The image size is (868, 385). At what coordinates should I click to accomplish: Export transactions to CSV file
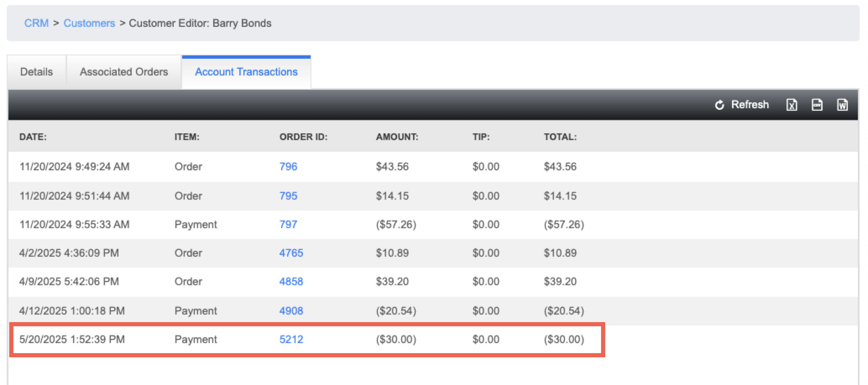point(817,105)
